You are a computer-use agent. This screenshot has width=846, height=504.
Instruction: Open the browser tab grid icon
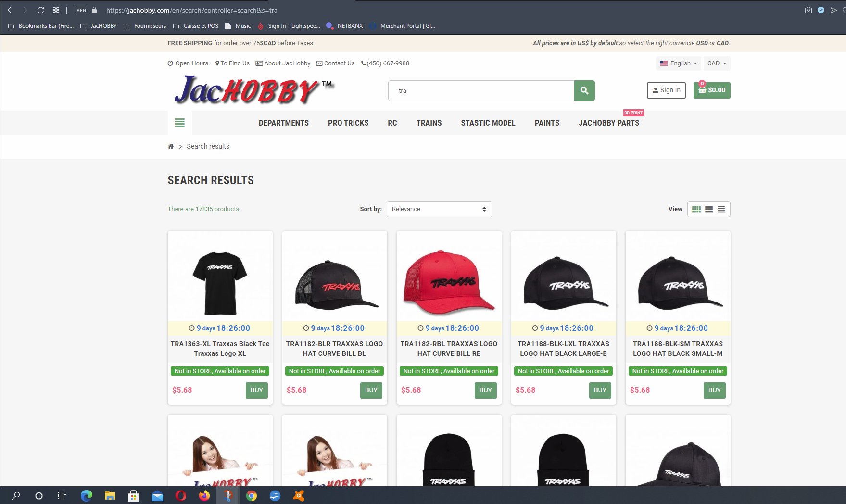56,10
